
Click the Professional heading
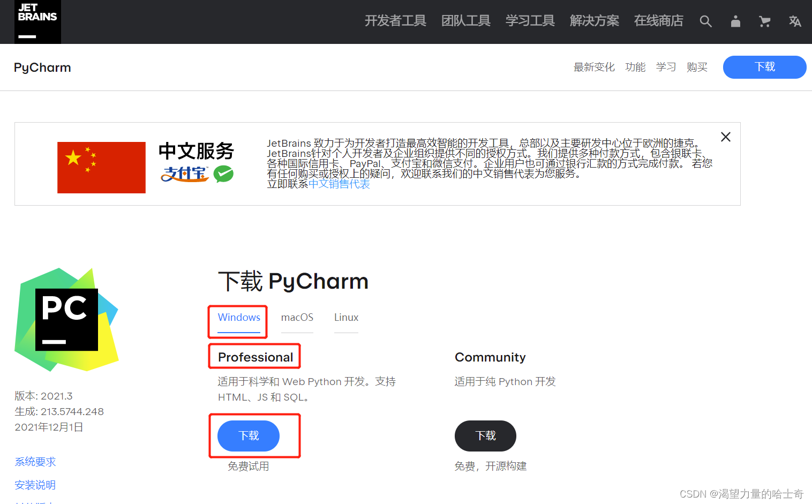point(255,357)
